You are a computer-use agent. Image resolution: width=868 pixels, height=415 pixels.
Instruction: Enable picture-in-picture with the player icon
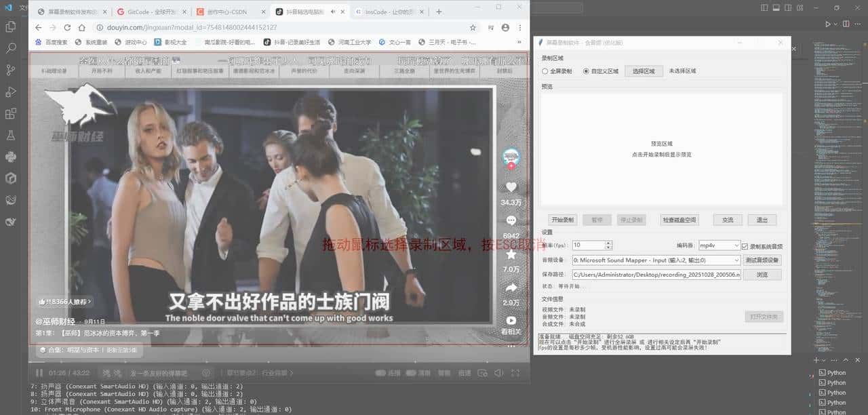(482, 372)
